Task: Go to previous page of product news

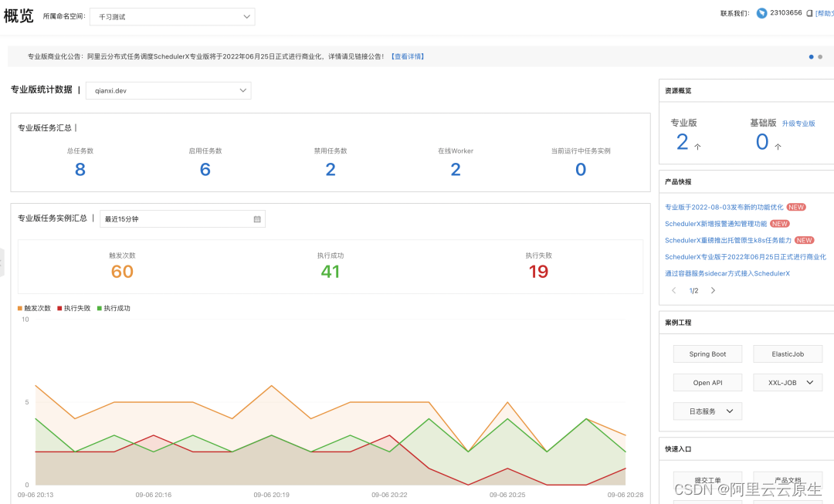Action: (x=674, y=290)
